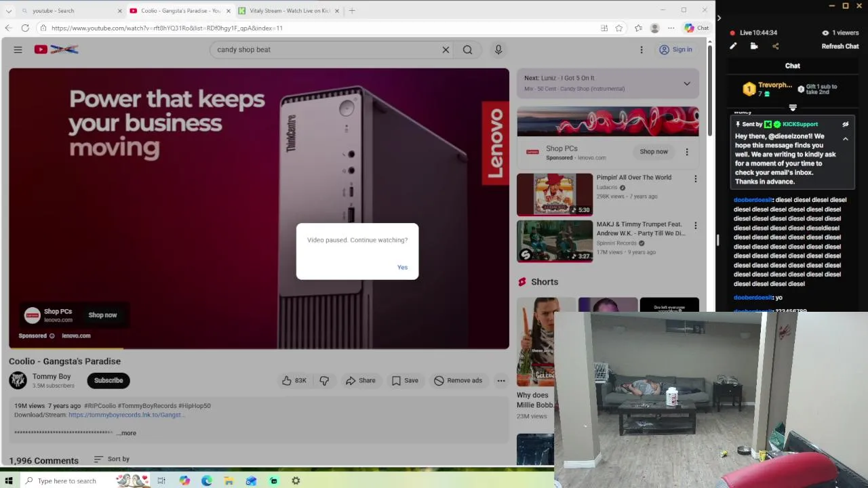Clear the YouTube search box text

[x=446, y=49]
